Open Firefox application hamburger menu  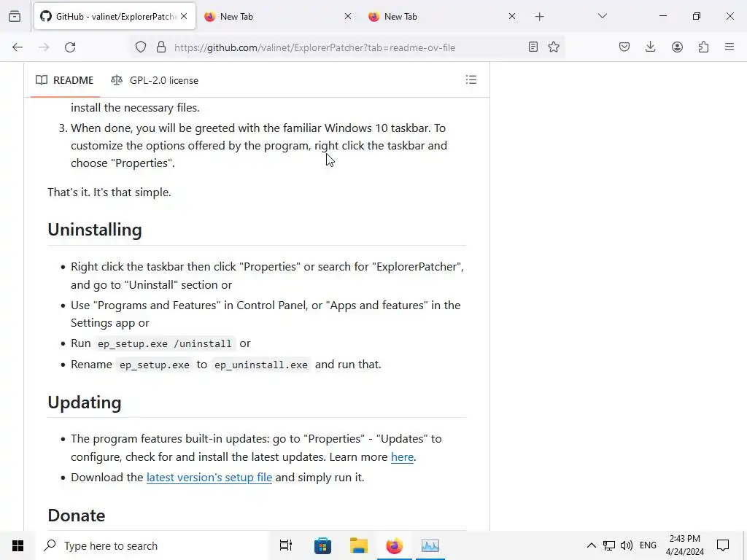[x=729, y=47]
